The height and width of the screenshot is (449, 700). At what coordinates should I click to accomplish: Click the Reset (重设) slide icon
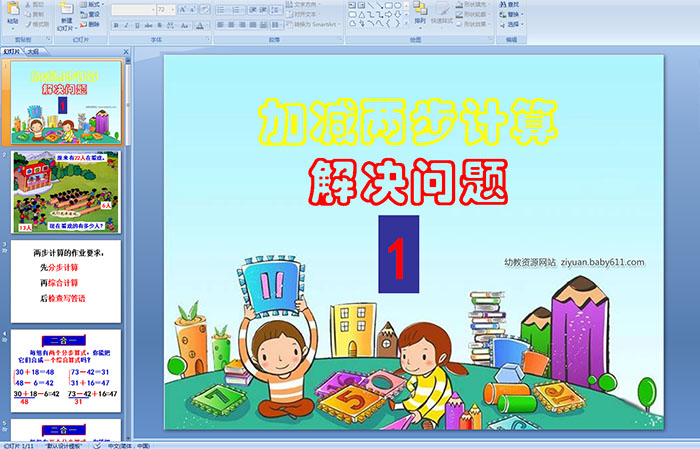(83, 14)
